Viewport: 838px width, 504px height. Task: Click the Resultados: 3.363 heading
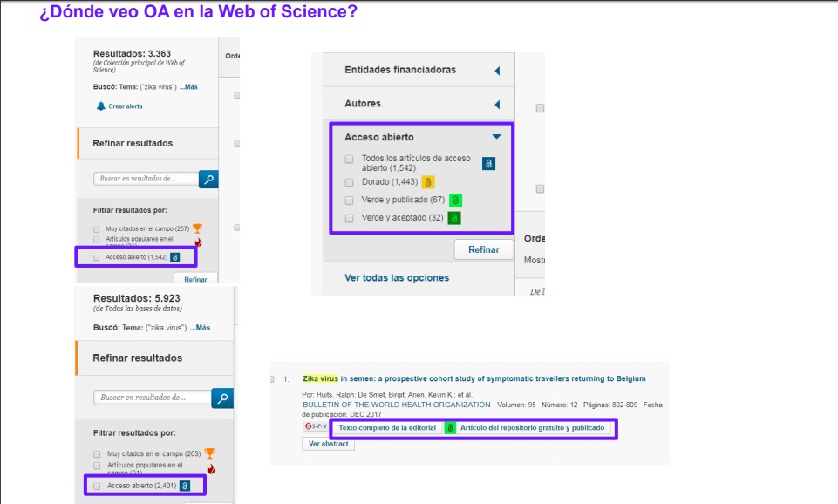pyautogui.click(x=132, y=53)
